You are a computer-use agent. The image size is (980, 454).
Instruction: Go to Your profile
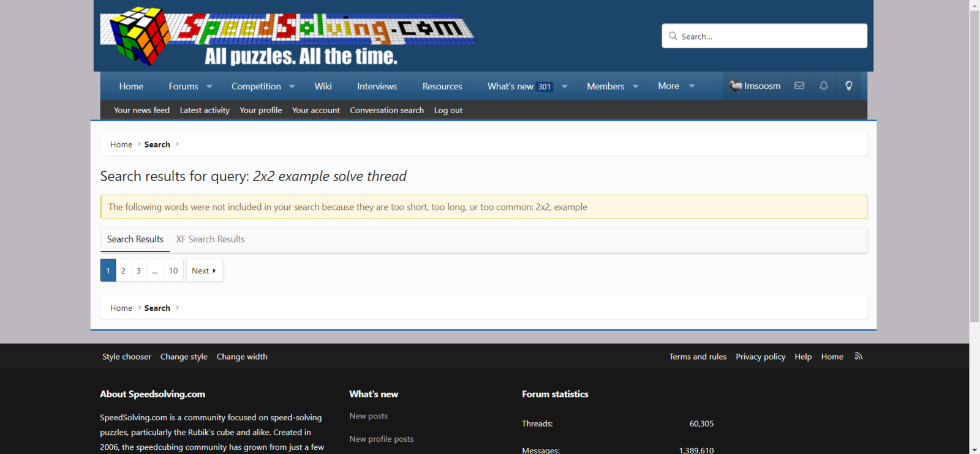261,110
